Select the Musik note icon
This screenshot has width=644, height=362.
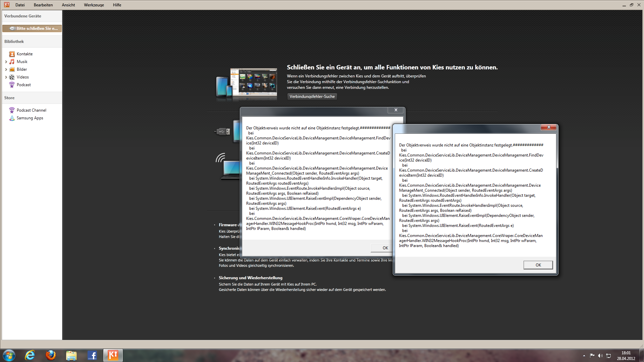(x=12, y=62)
